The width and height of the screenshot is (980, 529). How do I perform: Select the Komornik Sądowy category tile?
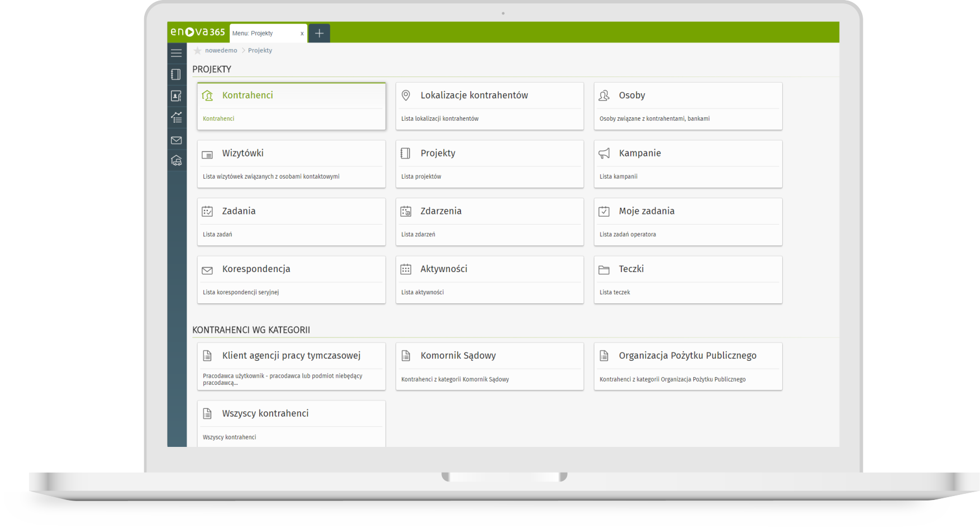pos(489,366)
